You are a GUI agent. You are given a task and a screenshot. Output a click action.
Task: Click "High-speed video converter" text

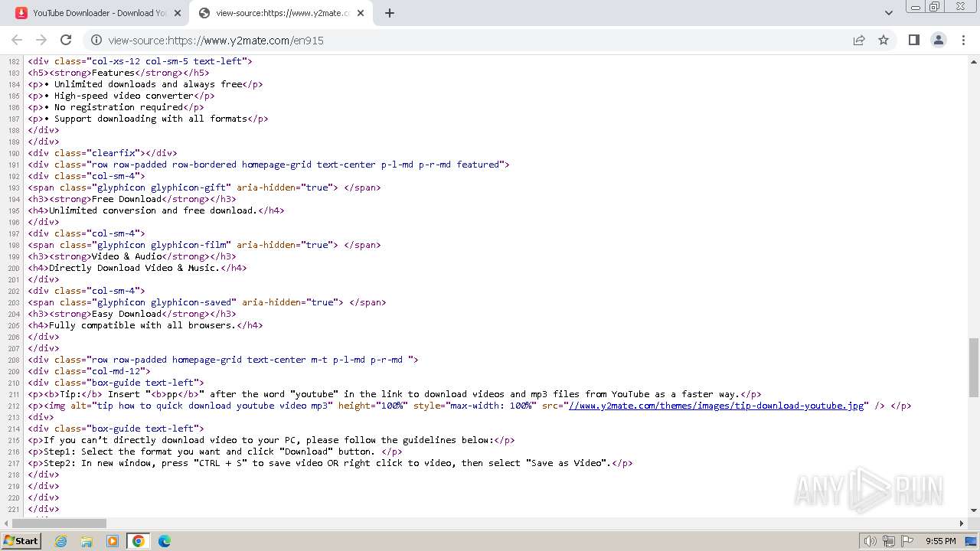(123, 96)
